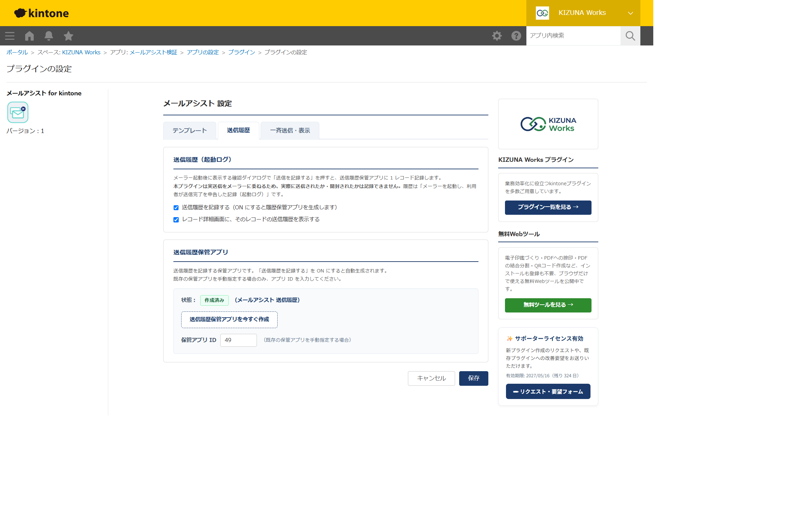
Task: Follow the アプリの設定 breadcrumb link
Action: click(203, 52)
